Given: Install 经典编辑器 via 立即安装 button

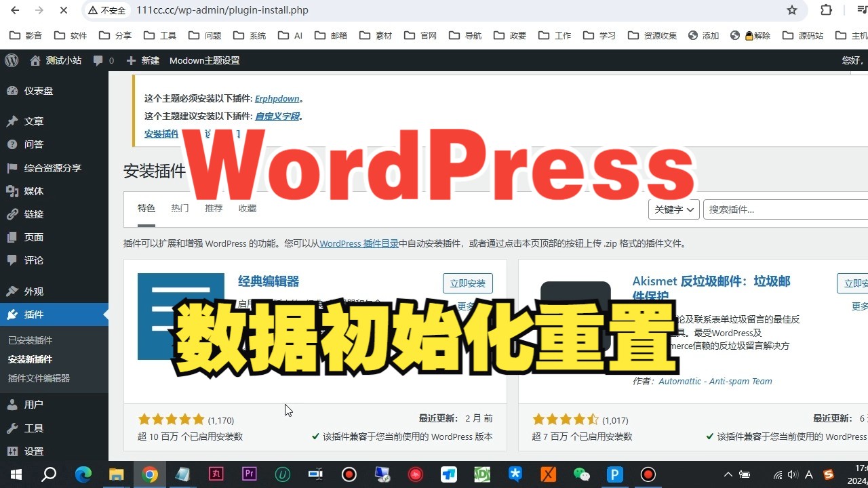Looking at the screenshot, I should [x=467, y=283].
